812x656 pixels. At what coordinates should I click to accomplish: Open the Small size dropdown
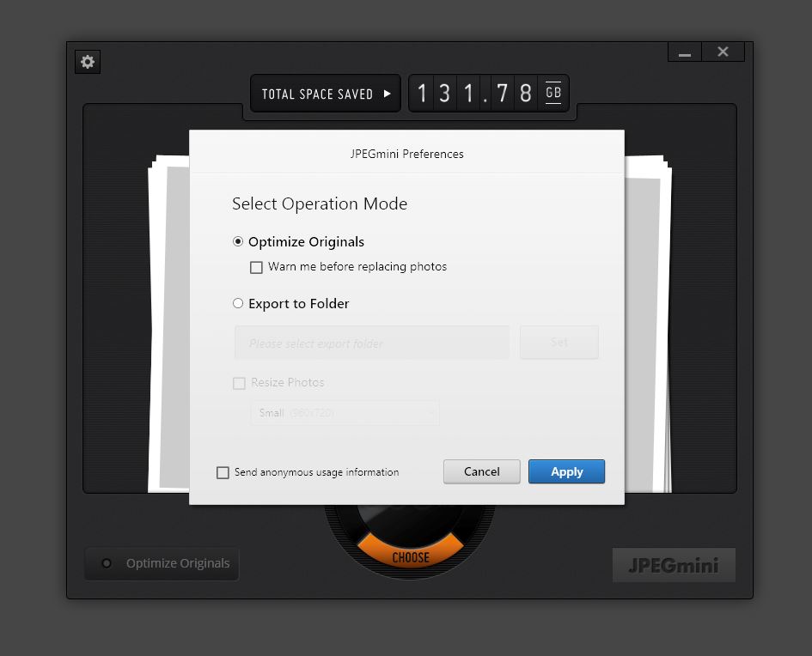[345, 413]
